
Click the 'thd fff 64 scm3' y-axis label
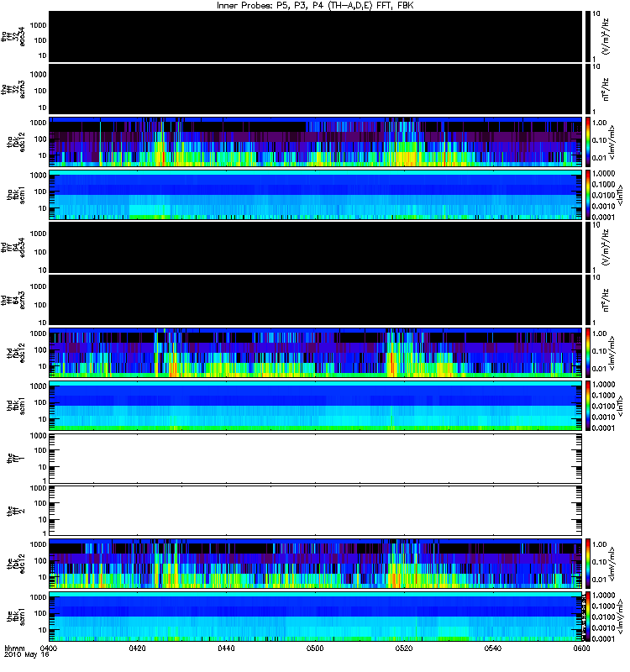coord(13,300)
